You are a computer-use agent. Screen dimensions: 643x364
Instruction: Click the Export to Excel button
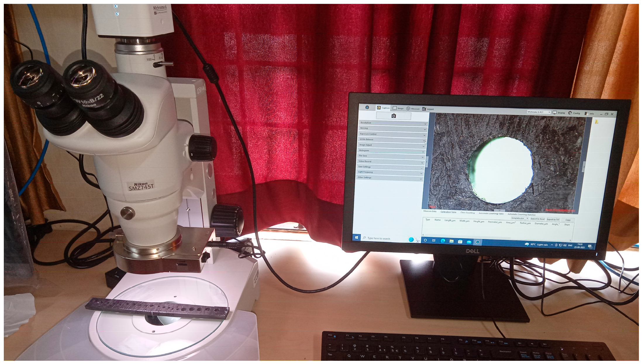537,219
